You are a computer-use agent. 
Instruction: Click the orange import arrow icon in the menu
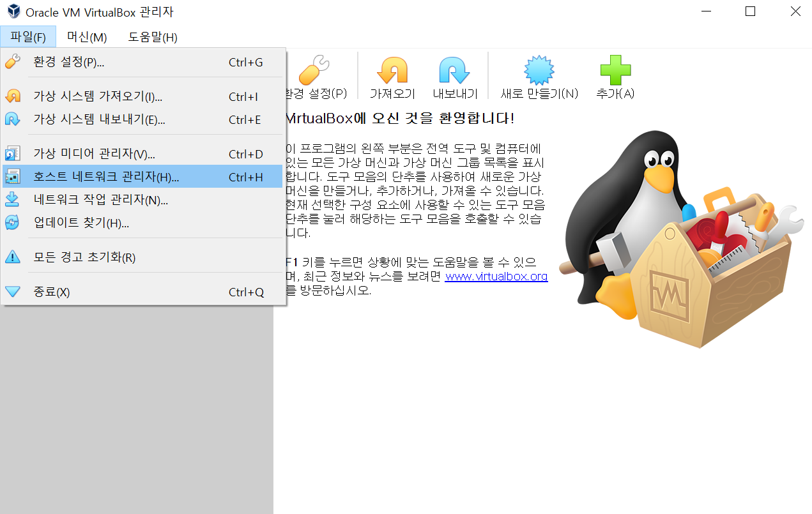pyautogui.click(x=13, y=96)
